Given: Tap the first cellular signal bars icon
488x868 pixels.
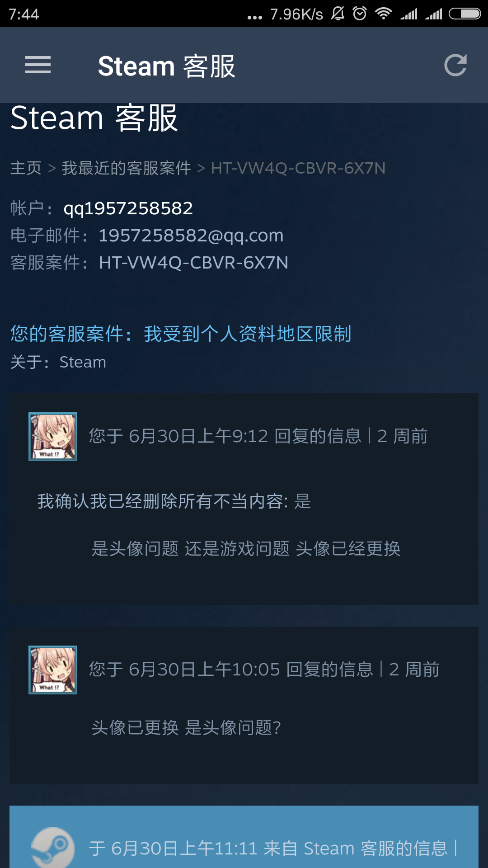Looking at the screenshot, I should [409, 14].
